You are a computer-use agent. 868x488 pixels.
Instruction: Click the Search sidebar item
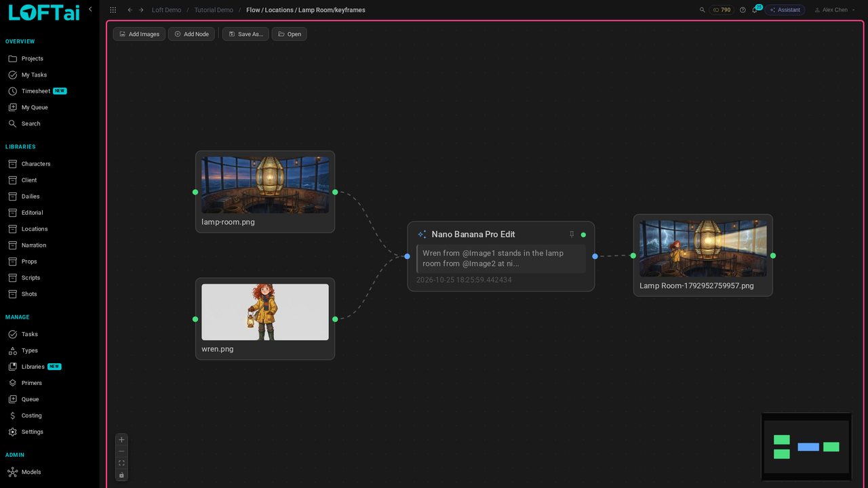coord(31,124)
